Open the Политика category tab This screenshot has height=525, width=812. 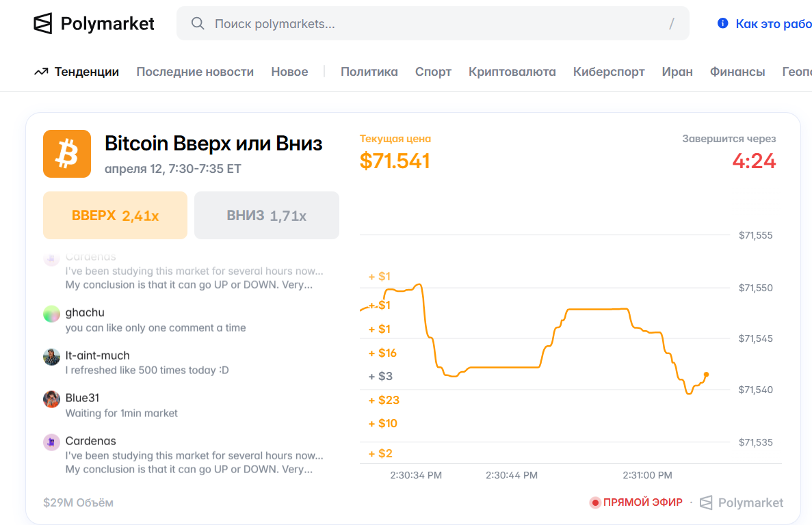tap(369, 72)
